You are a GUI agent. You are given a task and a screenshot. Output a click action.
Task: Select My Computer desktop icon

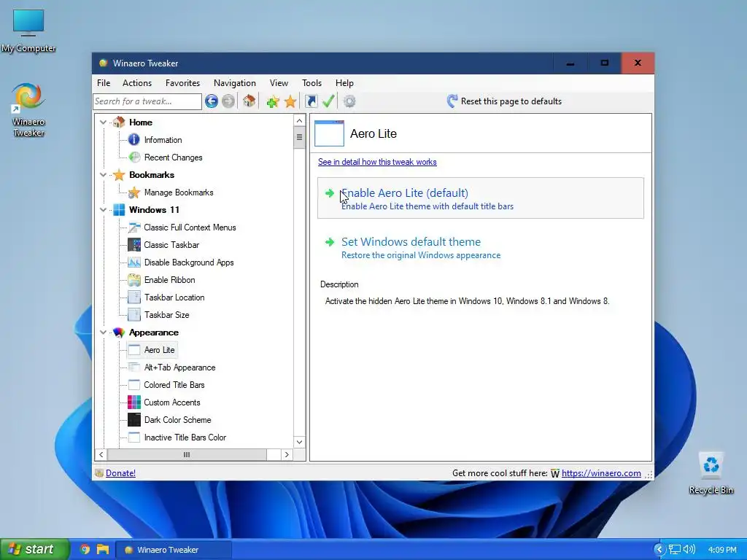tap(28, 30)
